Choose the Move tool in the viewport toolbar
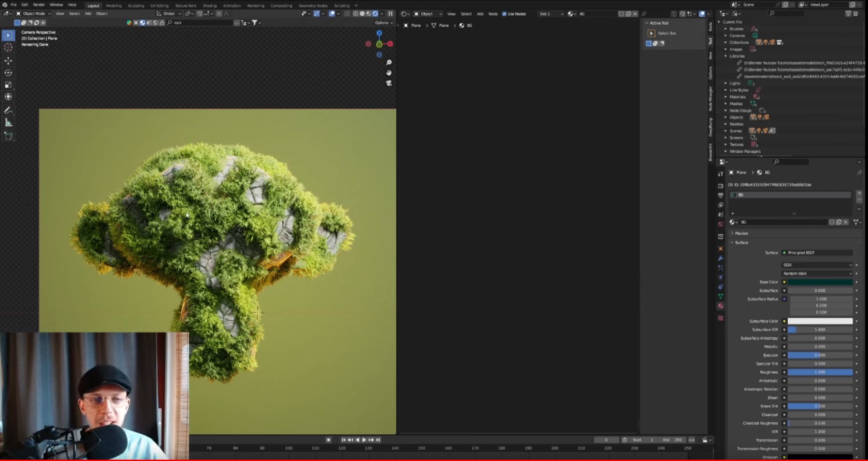Image resolution: width=868 pixels, height=461 pixels. click(x=8, y=61)
